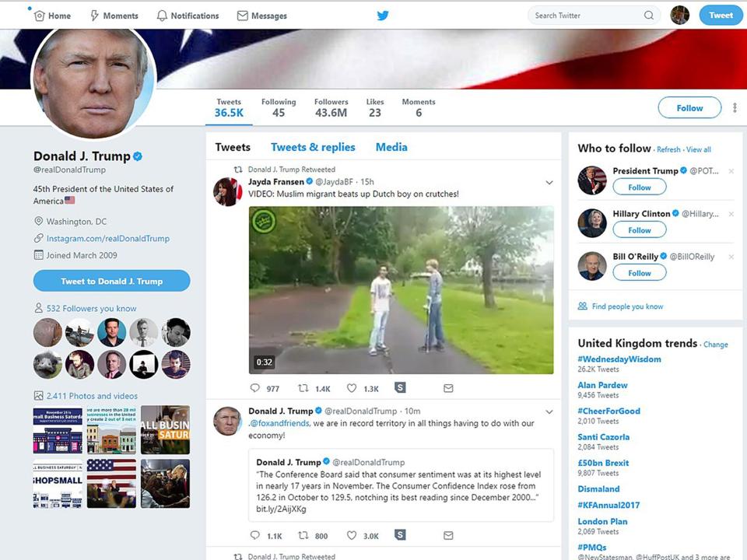The width and height of the screenshot is (747, 560).
Task: Expand options for Jayda Fransen tweet
Action: [x=549, y=182]
